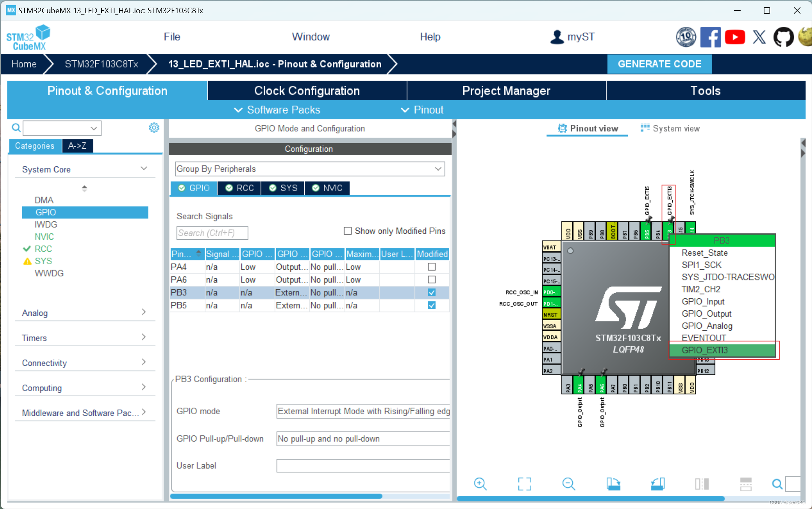Click the myST user account icon
812x509 pixels.
point(557,37)
